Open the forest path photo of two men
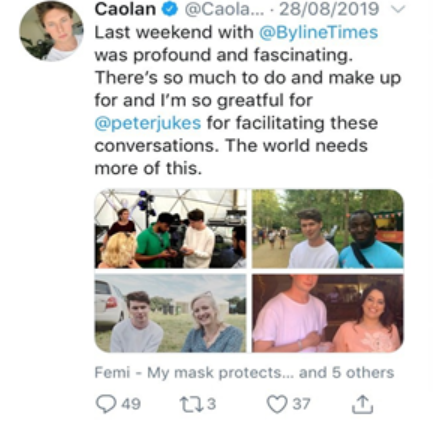Image resolution: width=433 pixels, height=434 pixels. pos(328,229)
